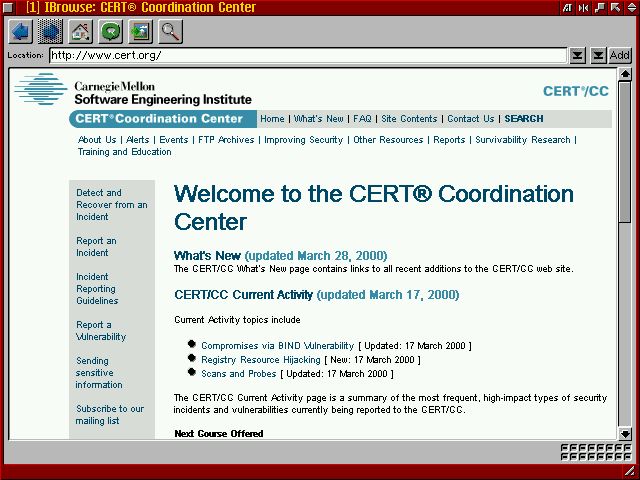Open Registry Resource Hijacking link

click(x=261, y=360)
